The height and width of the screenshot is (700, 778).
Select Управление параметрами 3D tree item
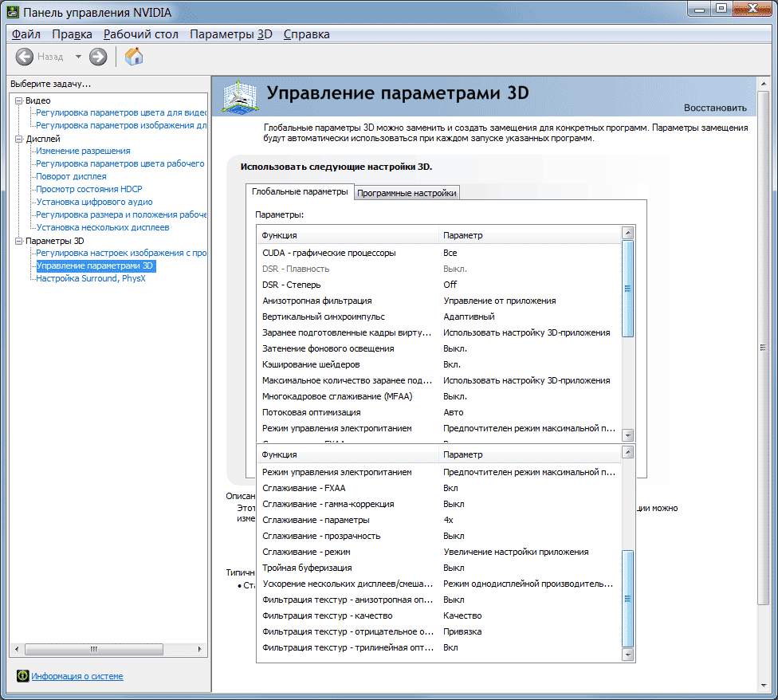point(96,266)
